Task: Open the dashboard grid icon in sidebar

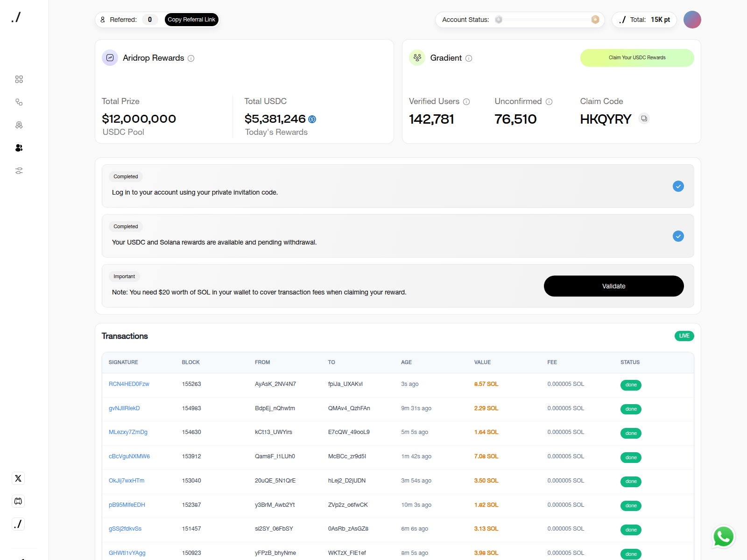Action: click(x=19, y=79)
